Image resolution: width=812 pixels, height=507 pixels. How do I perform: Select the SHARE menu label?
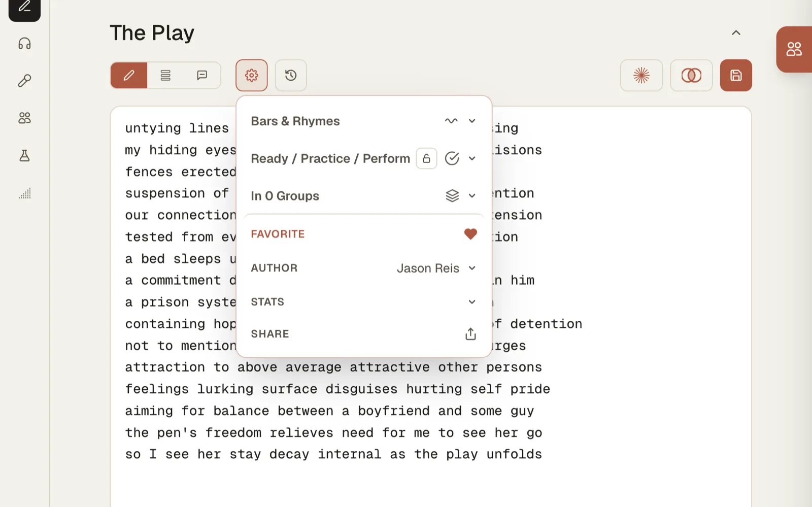point(270,334)
